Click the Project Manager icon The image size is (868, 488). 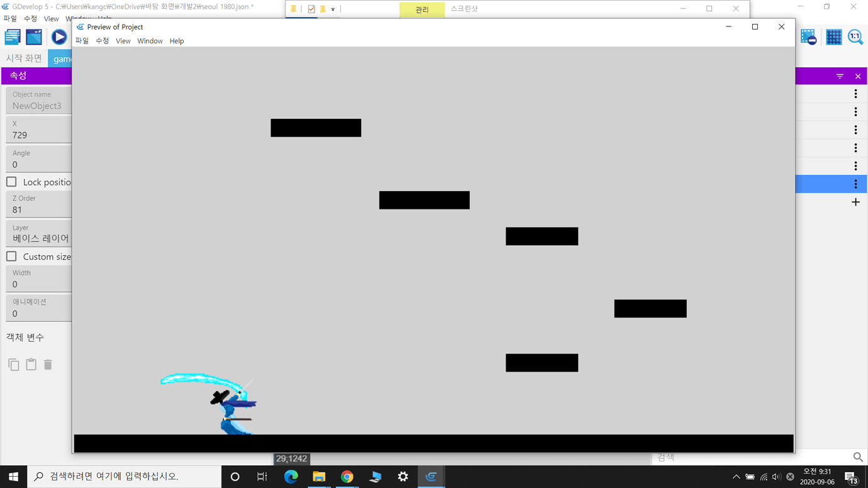click(x=12, y=36)
